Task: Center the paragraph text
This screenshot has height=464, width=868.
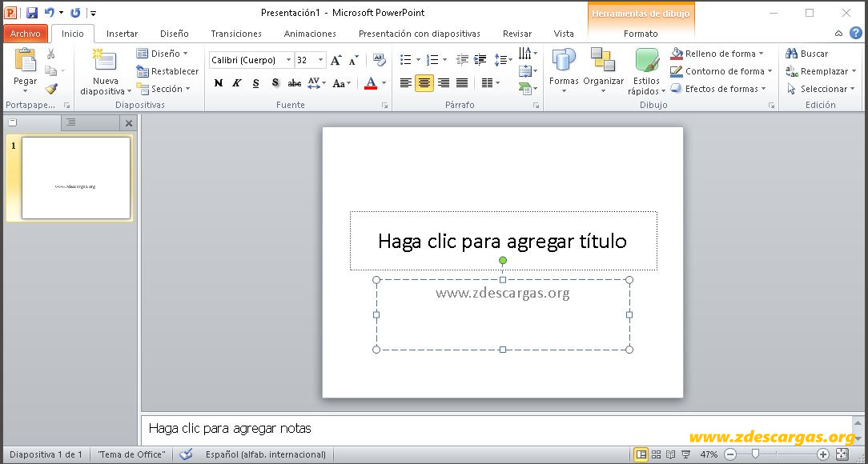Action: tap(424, 83)
